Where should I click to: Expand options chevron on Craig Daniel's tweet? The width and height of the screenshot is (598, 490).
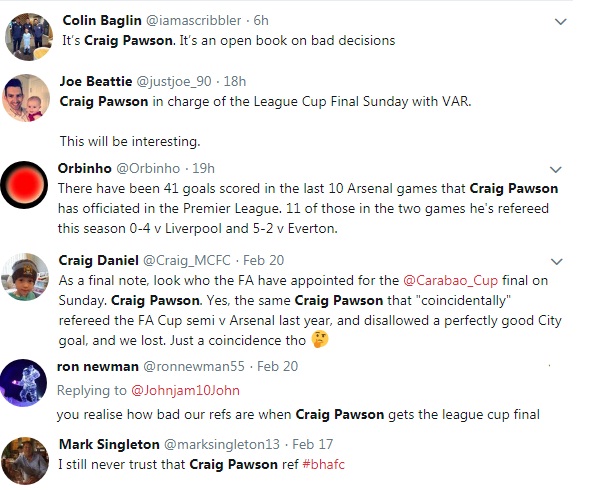pyautogui.click(x=557, y=262)
